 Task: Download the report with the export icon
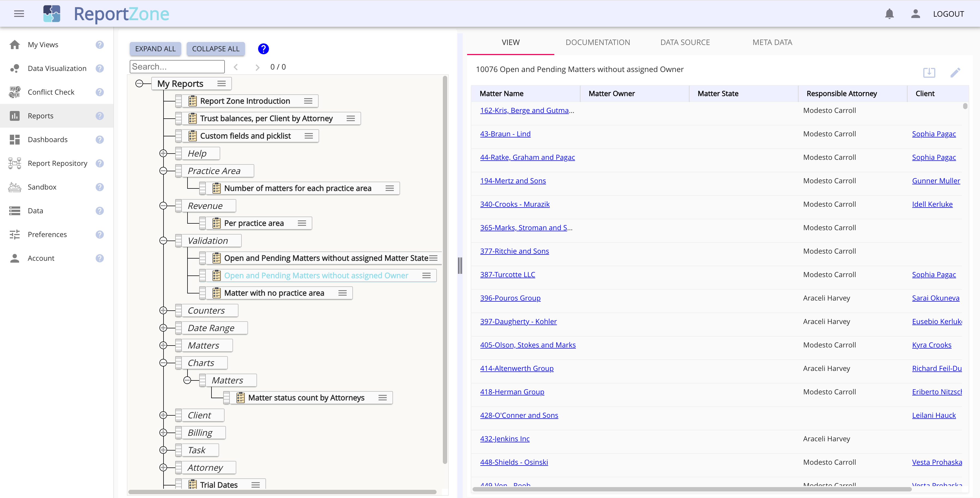929,72
